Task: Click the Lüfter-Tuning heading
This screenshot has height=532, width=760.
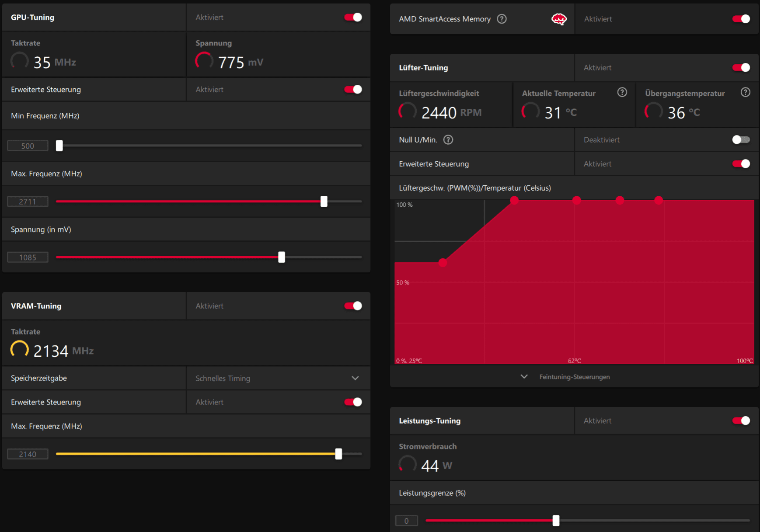Action: pos(423,68)
